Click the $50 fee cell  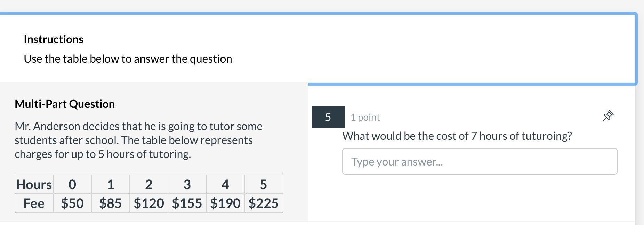pyautogui.click(x=72, y=203)
